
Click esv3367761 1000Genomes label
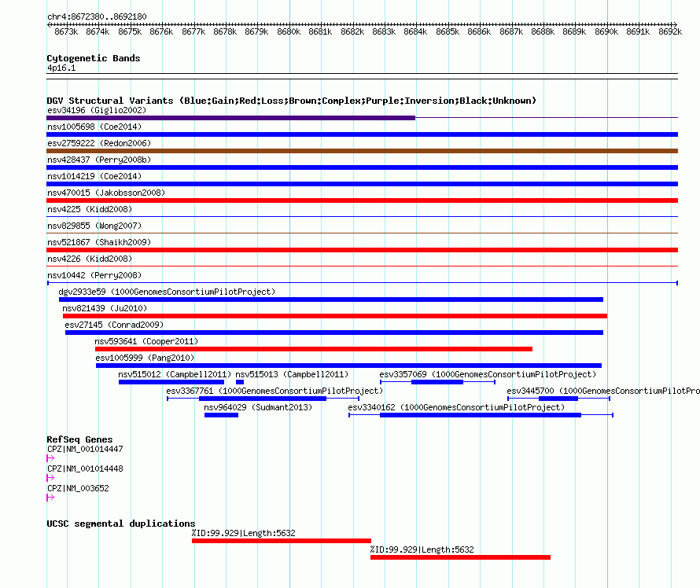274,391
